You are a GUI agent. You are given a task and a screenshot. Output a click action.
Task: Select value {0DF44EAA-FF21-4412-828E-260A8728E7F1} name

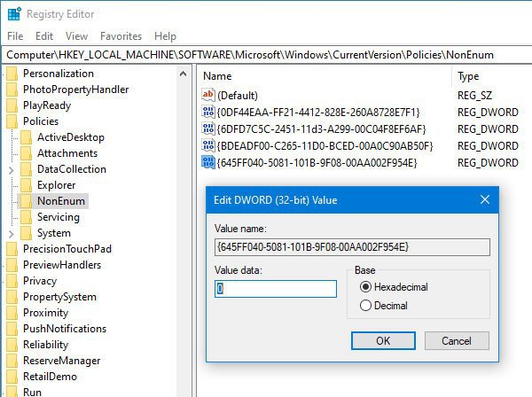click(318, 113)
